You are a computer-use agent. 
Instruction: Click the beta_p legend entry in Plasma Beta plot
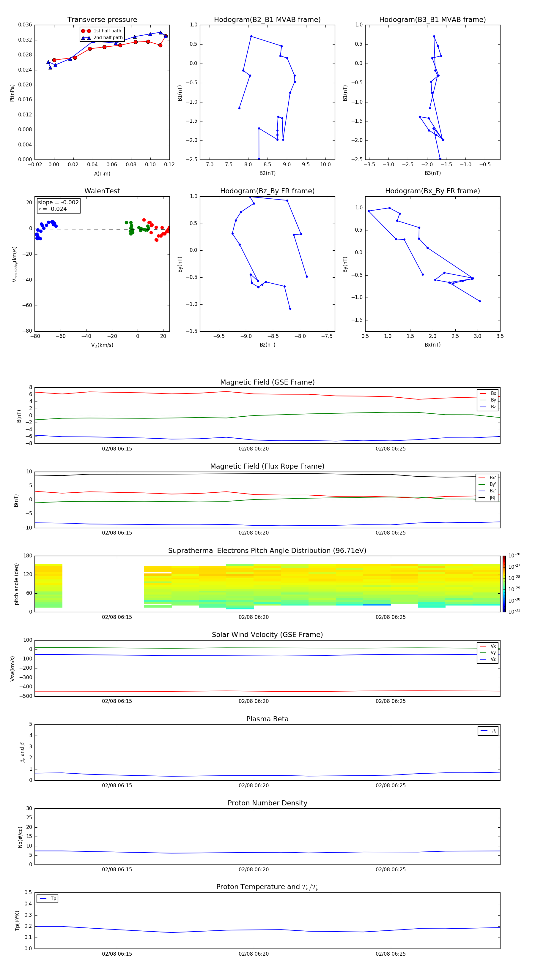(488, 731)
